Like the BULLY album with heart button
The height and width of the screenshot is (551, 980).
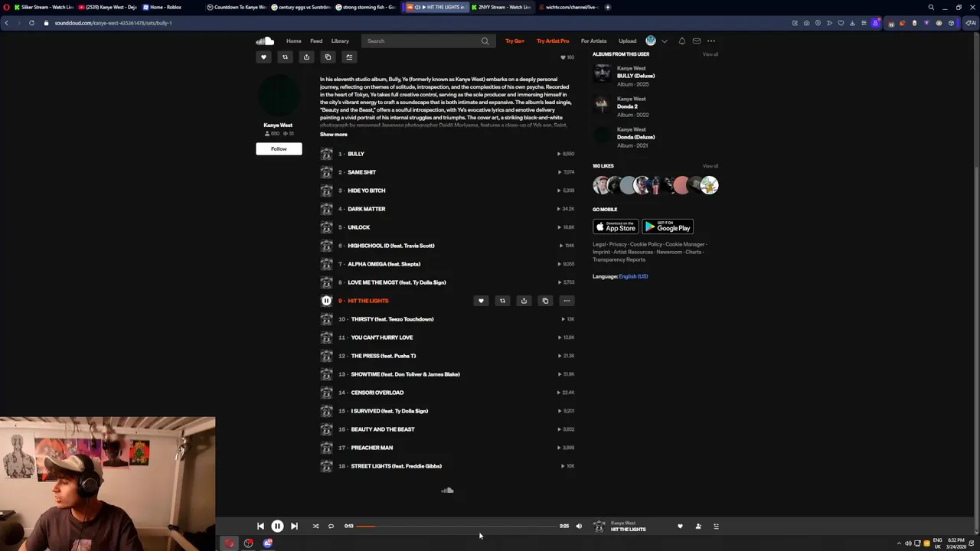263,57
